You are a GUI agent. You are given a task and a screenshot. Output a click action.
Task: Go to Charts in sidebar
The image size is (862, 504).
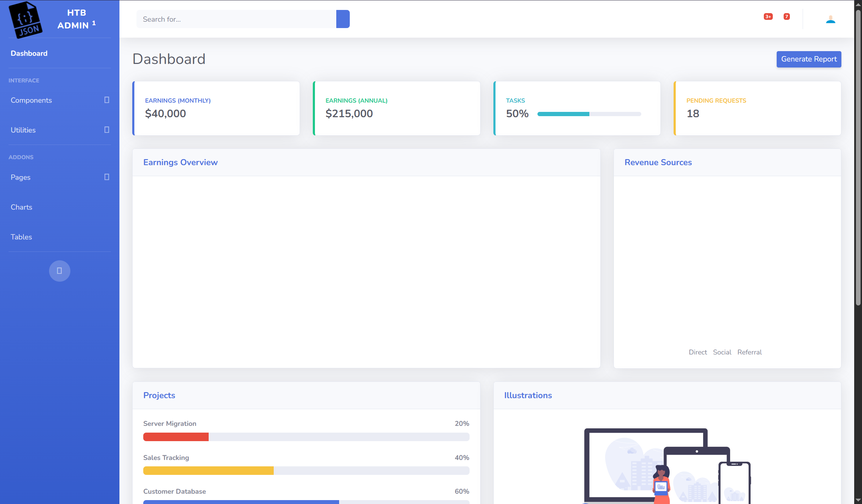click(x=21, y=207)
